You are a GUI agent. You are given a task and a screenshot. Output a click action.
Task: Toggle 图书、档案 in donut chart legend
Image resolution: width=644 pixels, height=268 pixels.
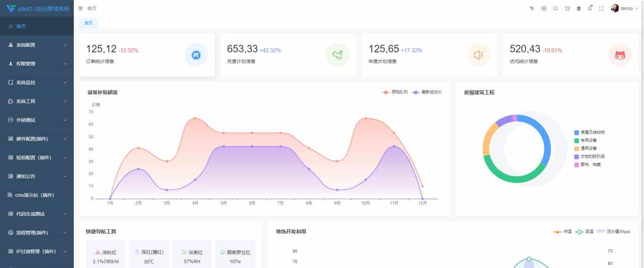(x=587, y=164)
